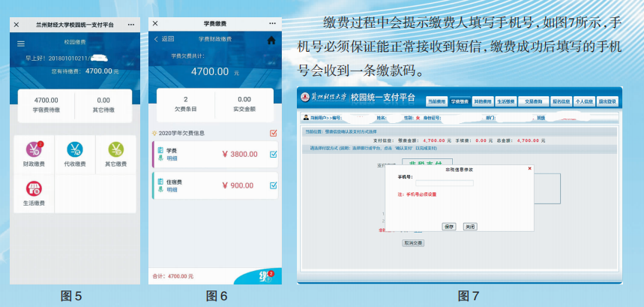Open 财政缴费 payment icon

tap(34, 150)
